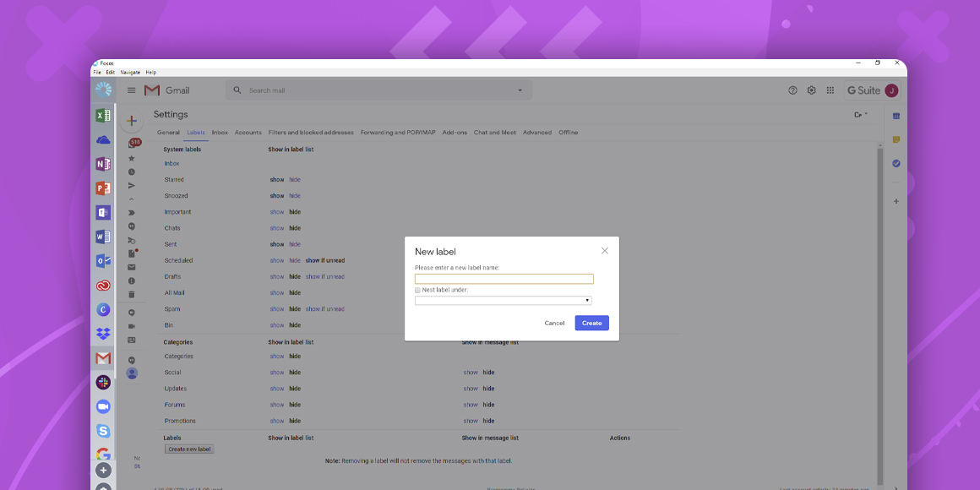
Task: Open Adobe Creative Cloud in the sidebar
Action: 103,286
